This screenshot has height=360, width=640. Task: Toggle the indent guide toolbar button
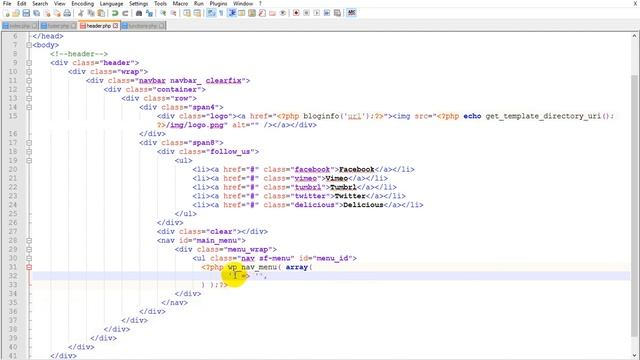tap(231, 13)
